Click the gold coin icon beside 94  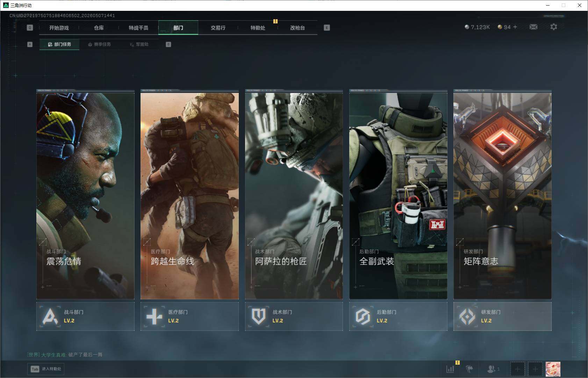[x=500, y=27]
